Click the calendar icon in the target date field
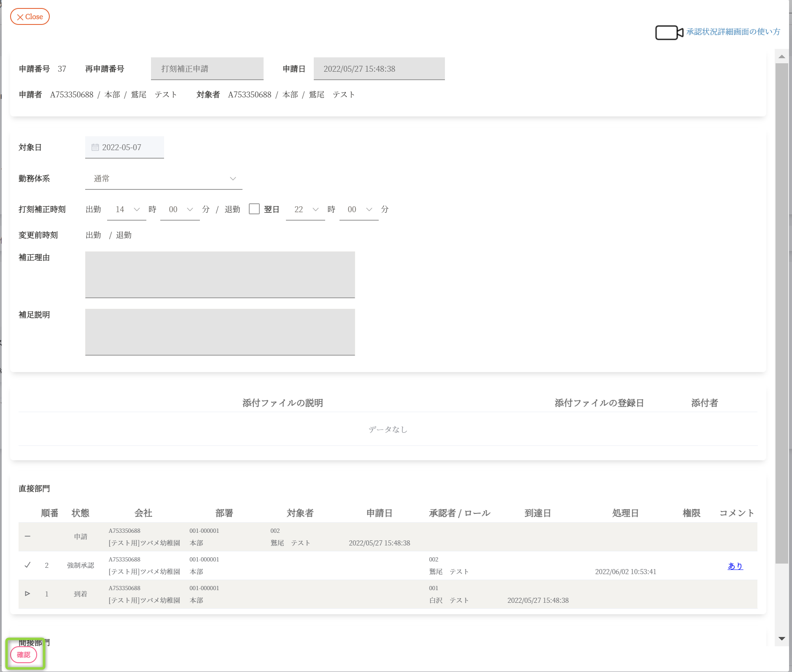This screenshot has width=792, height=672. click(x=95, y=148)
